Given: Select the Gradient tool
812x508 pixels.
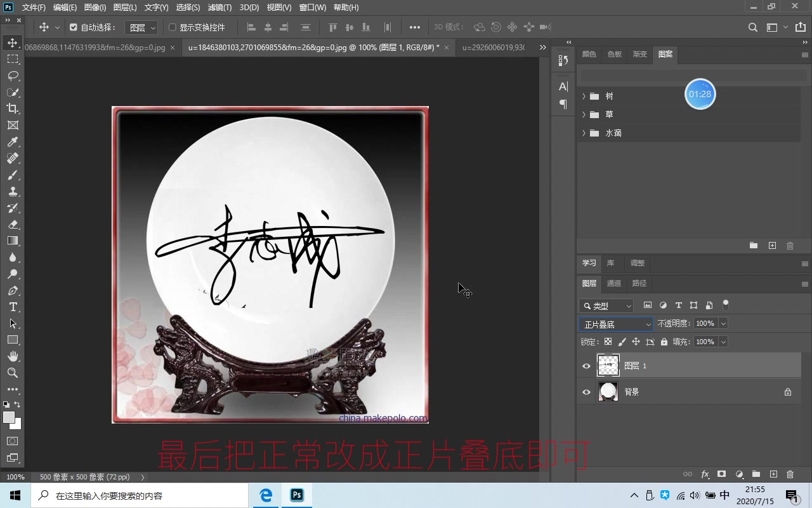Looking at the screenshot, I should click(13, 241).
